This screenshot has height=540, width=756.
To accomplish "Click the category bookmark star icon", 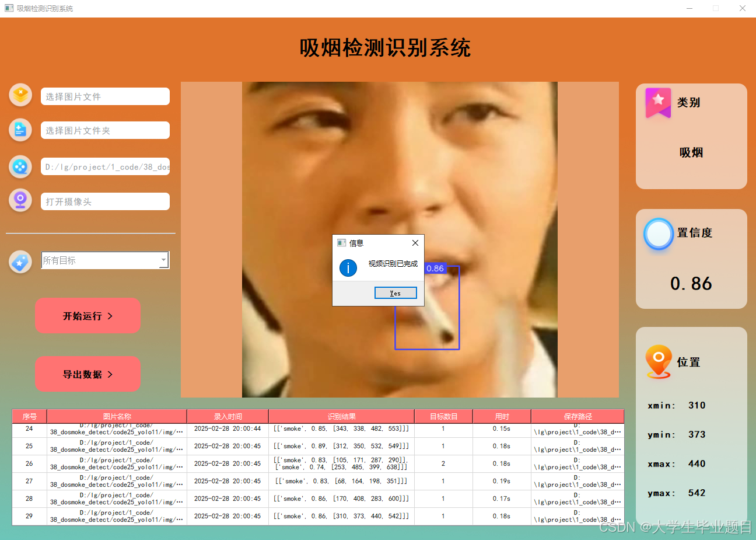I will pos(658,103).
